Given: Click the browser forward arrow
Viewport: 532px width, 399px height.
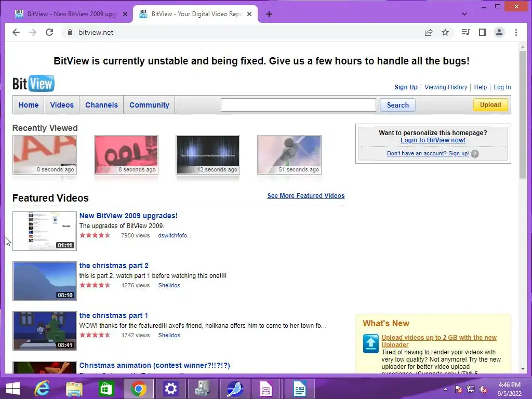Looking at the screenshot, I should [x=33, y=32].
